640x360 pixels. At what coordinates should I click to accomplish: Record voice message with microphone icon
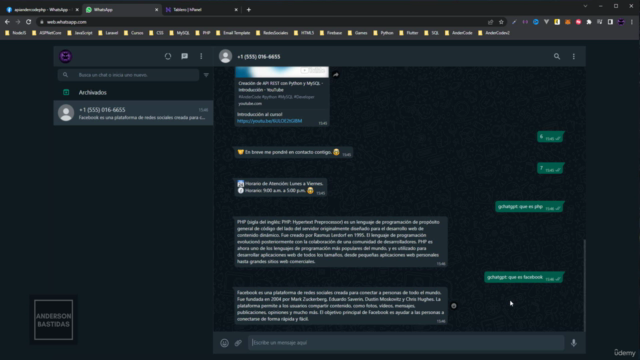[573, 343]
